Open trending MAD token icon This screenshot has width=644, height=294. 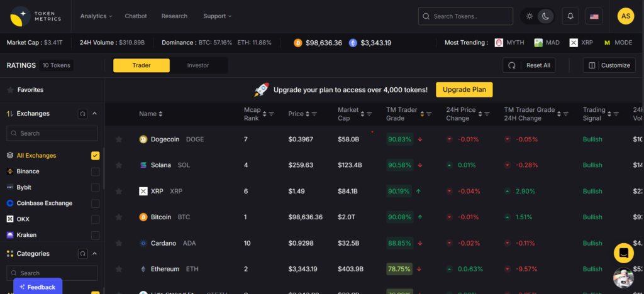coord(538,43)
